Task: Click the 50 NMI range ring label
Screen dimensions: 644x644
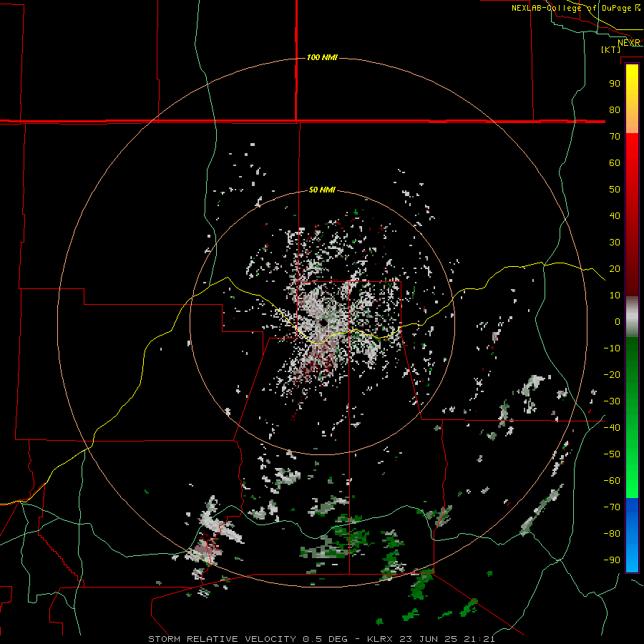Action: pos(322,190)
